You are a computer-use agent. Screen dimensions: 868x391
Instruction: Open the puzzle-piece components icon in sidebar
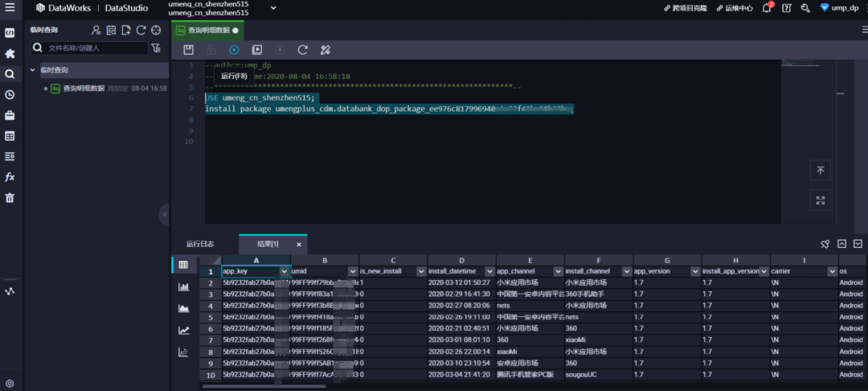[10, 54]
